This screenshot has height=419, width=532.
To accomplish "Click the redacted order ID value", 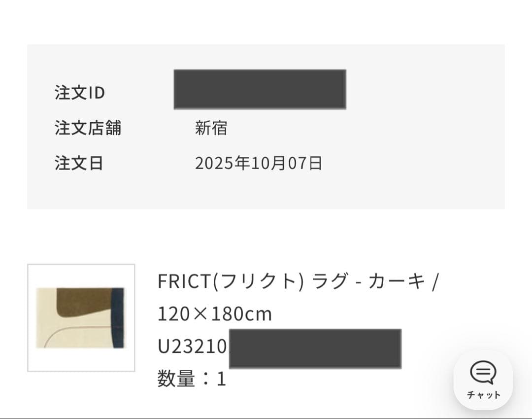I will point(260,89).
